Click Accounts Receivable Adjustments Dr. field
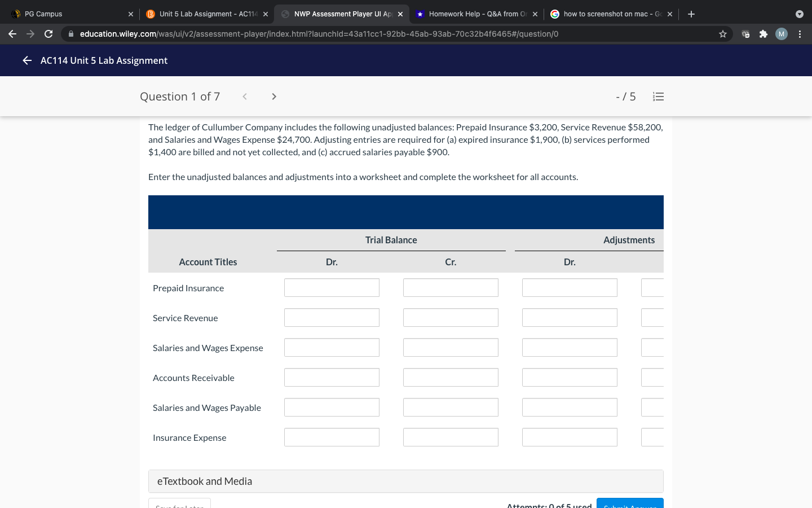This screenshot has width=812, height=508. 570,378
